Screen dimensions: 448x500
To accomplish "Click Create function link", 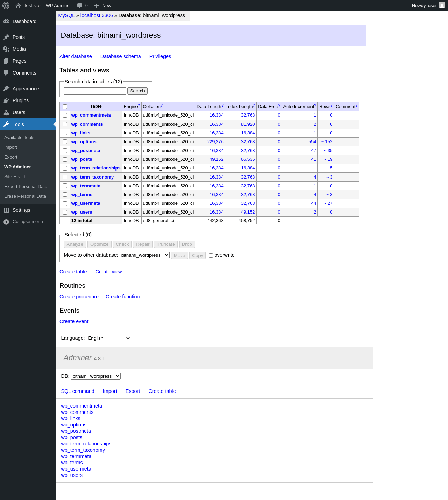I will pos(122,297).
